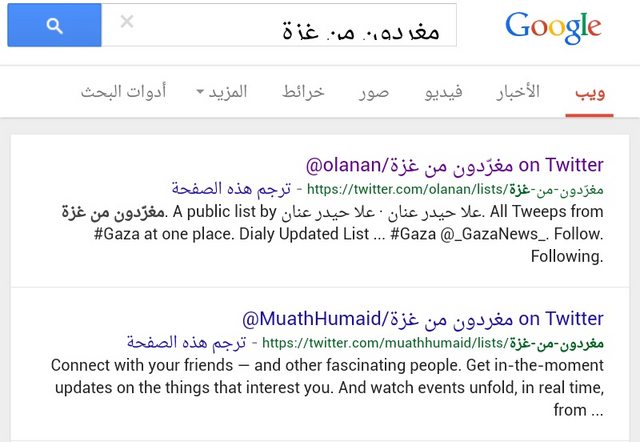Click the first result snippet mentioning #Gaza
The height and width of the screenshot is (442, 640).
(332, 234)
